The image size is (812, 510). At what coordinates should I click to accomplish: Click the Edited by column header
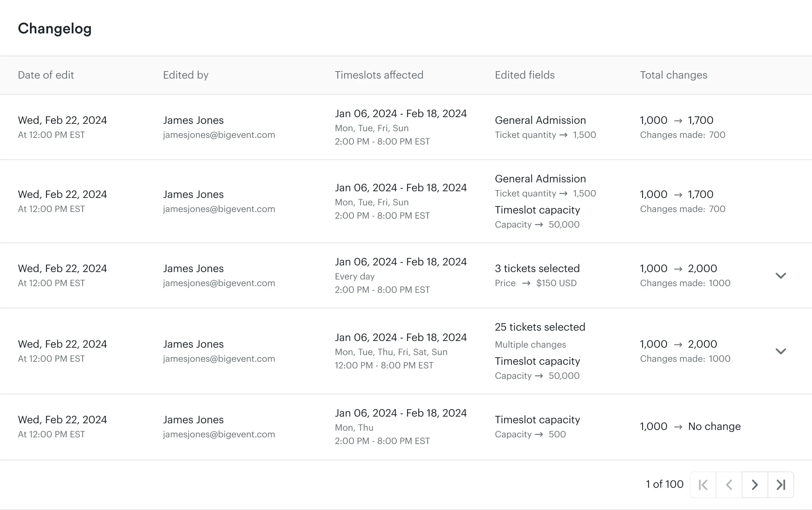coord(186,75)
